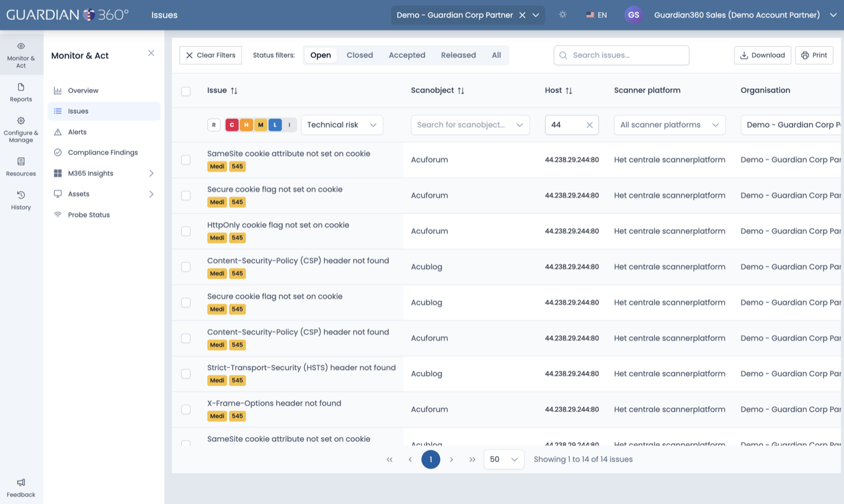Select All status filter
This screenshot has height=504, width=844.
[x=496, y=55]
